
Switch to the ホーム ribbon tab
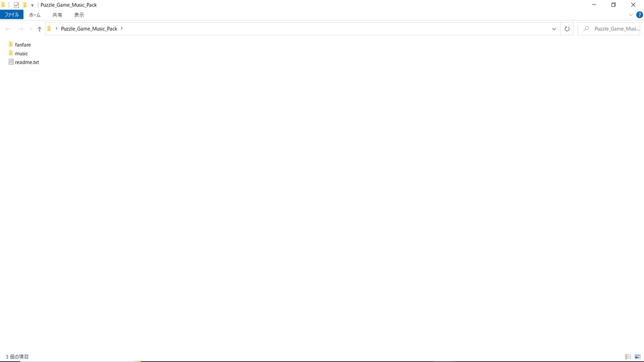tap(35, 15)
